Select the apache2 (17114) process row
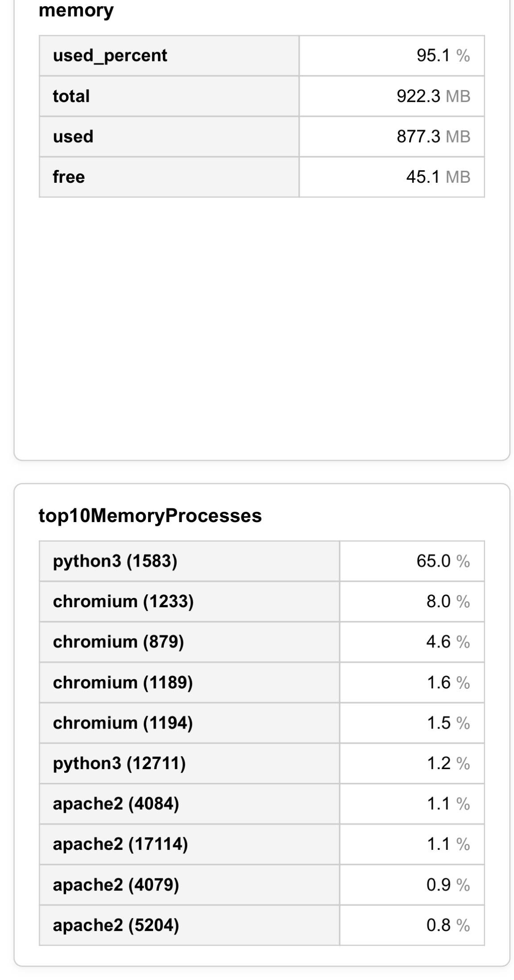 click(x=120, y=844)
